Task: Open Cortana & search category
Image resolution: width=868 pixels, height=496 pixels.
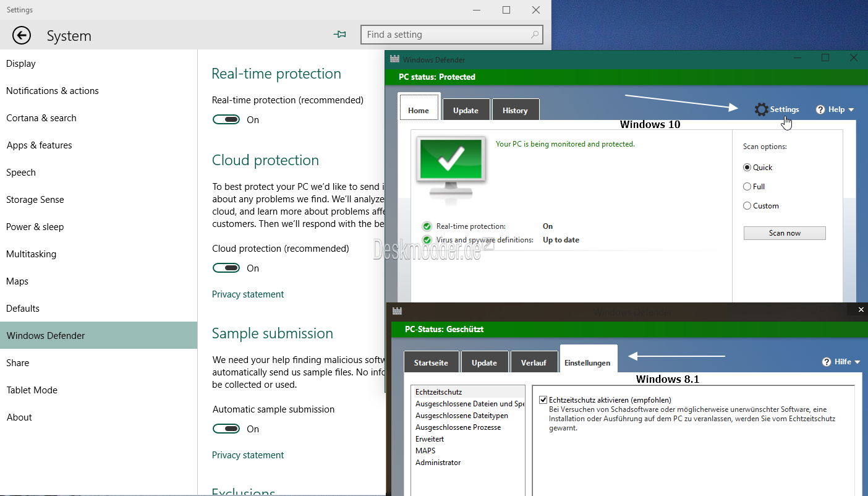Action: point(98,118)
